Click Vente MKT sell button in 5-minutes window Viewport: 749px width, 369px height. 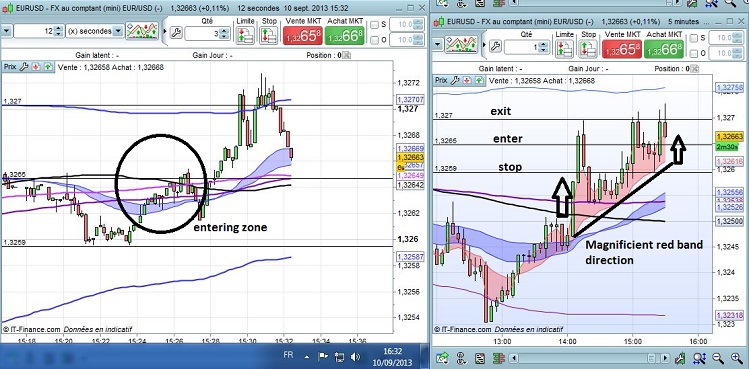[621, 49]
